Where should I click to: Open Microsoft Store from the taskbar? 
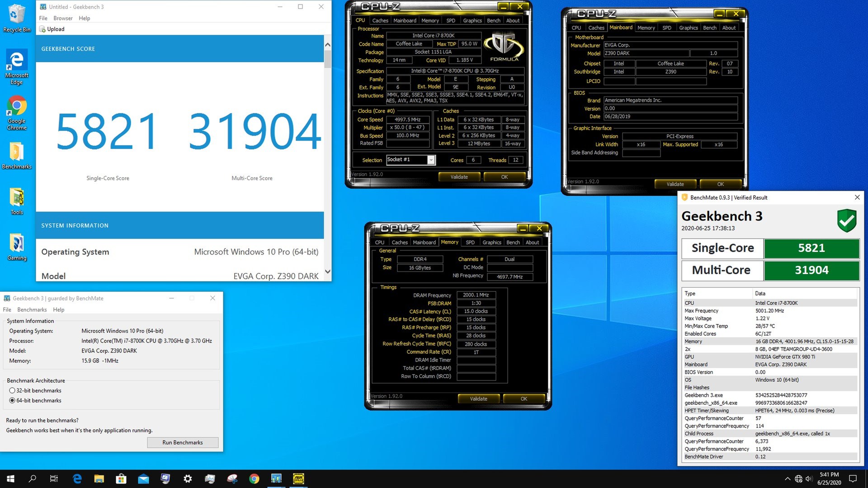[121, 479]
